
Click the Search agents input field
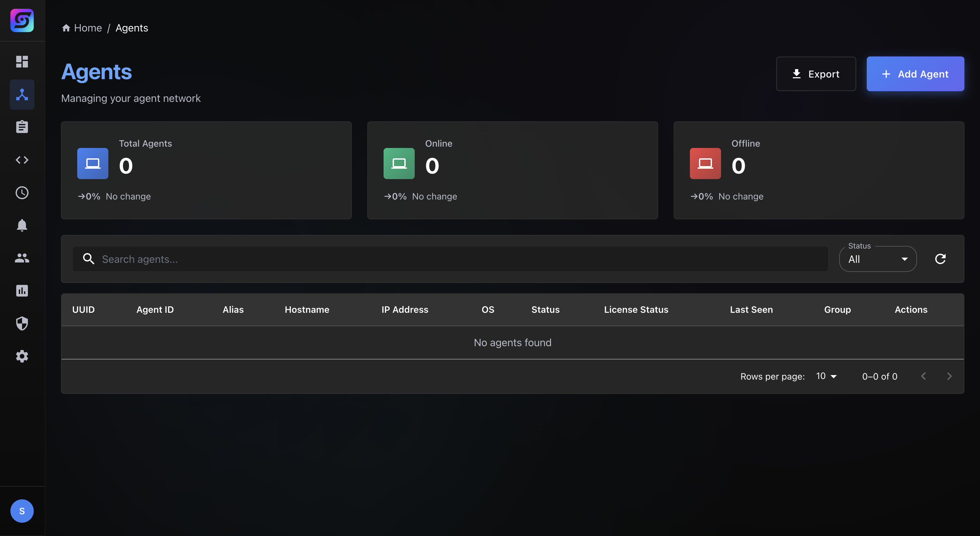coord(266,259)
